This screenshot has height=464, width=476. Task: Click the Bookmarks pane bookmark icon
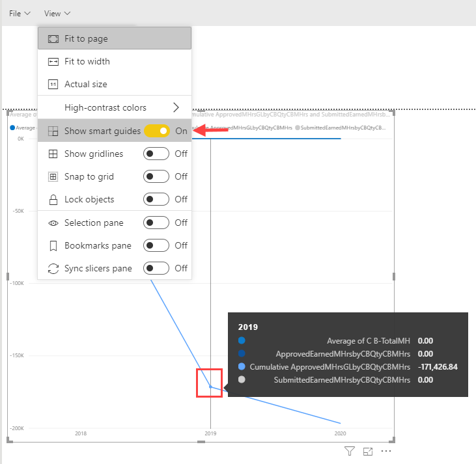(53, 246)
